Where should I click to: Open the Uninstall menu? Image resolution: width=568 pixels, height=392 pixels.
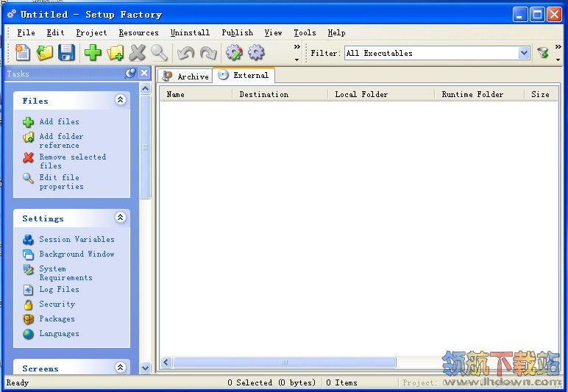(190, 32)
